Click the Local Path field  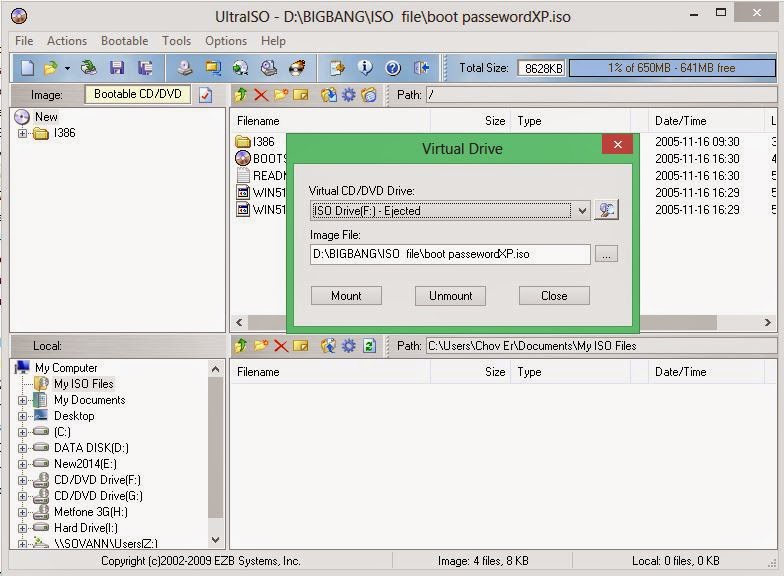pos(602,346)
